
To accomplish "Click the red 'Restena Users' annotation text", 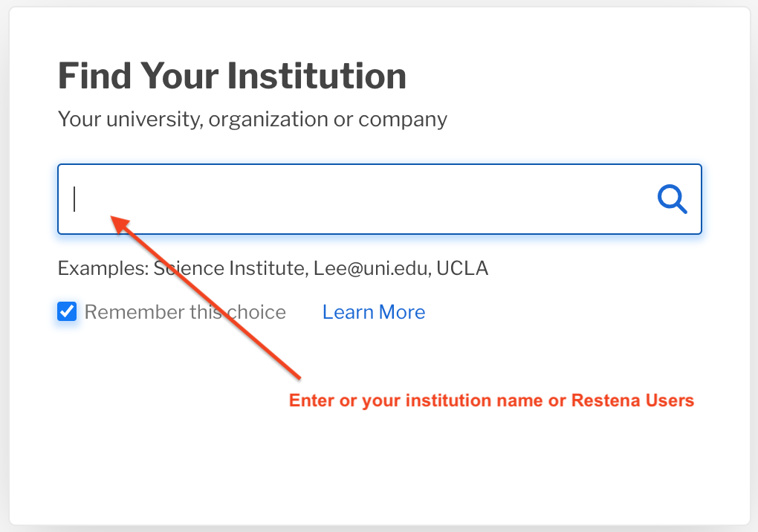I will 632,400.
